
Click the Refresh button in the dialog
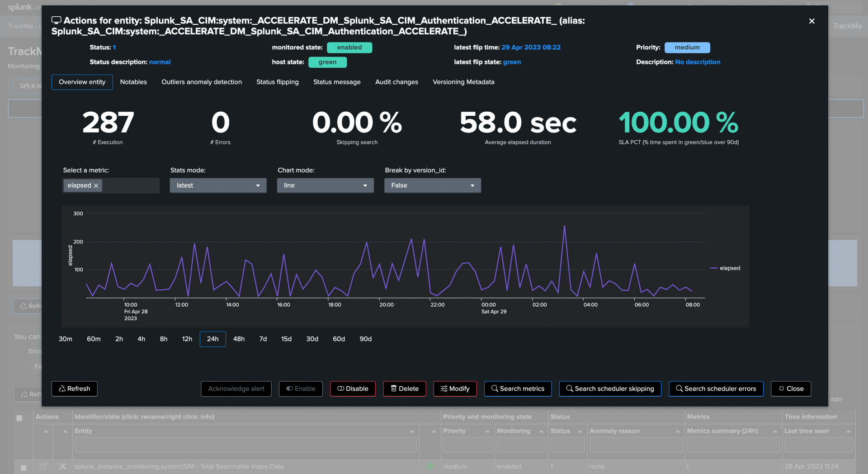tap(74, 389)
